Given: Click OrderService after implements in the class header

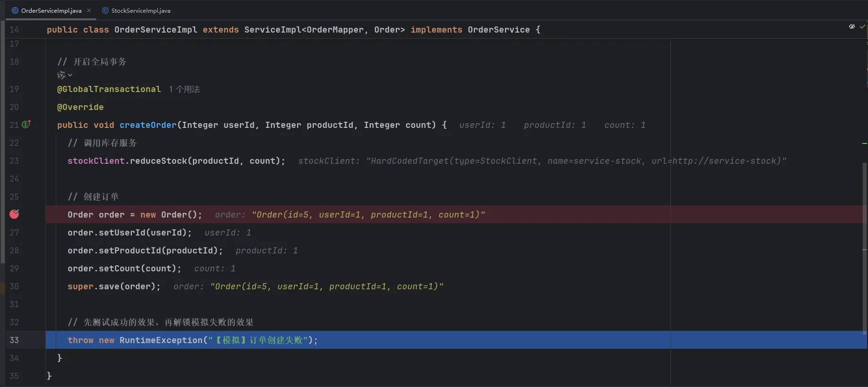Looking at the screenshot, I should [x=498, y=30].
